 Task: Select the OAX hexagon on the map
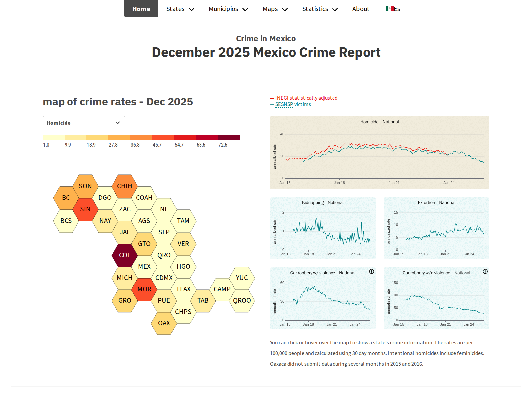[164, 323]
